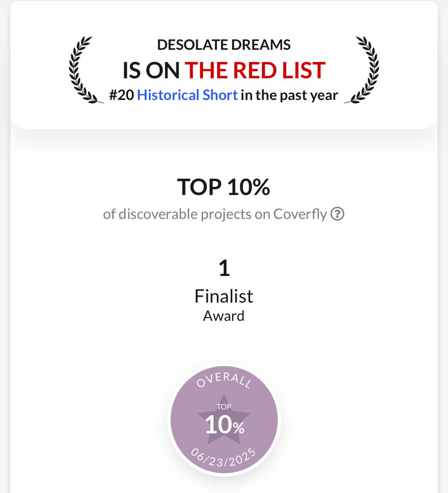Click the Finalist award label
The height and width of the screenshot is (493, 448).
click(x=224, y=296)
